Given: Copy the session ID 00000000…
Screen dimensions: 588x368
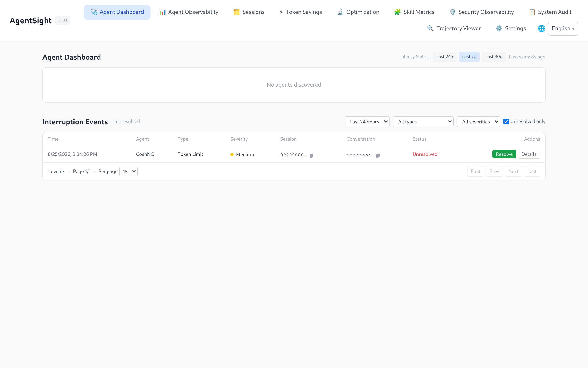Looking at the screenshot, I should click(312, 155).
